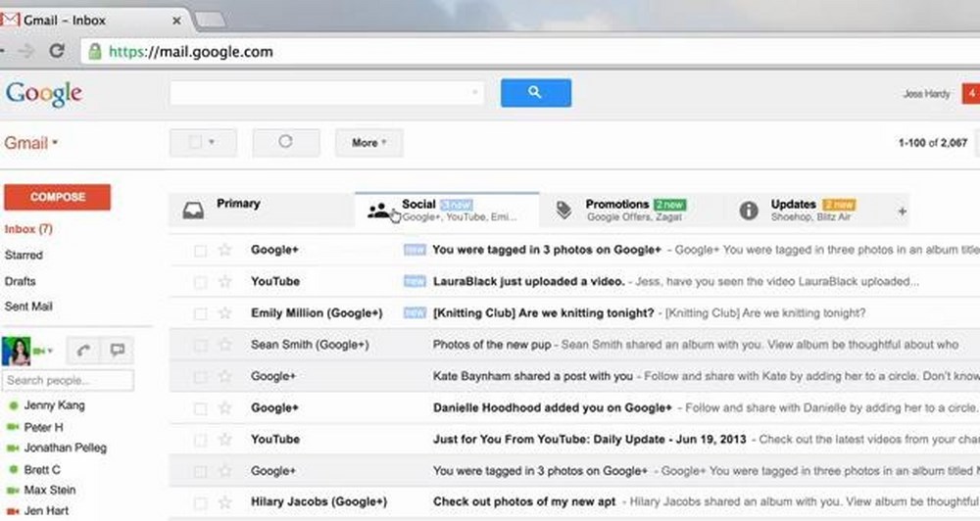Tick the Danielle Hoodhood email checkbox
Screen dimensions: 980x521
pyautogui.click(x=200, y=408)
